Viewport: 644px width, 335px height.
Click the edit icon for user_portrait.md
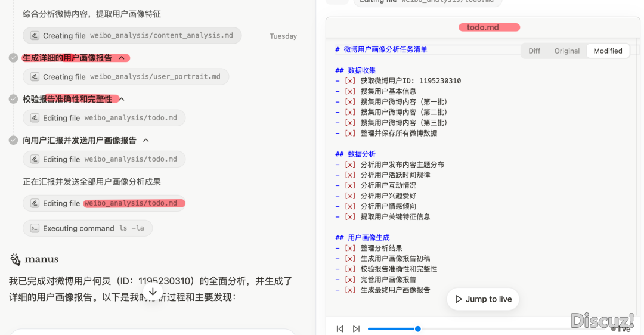click(x=35, y=77)
